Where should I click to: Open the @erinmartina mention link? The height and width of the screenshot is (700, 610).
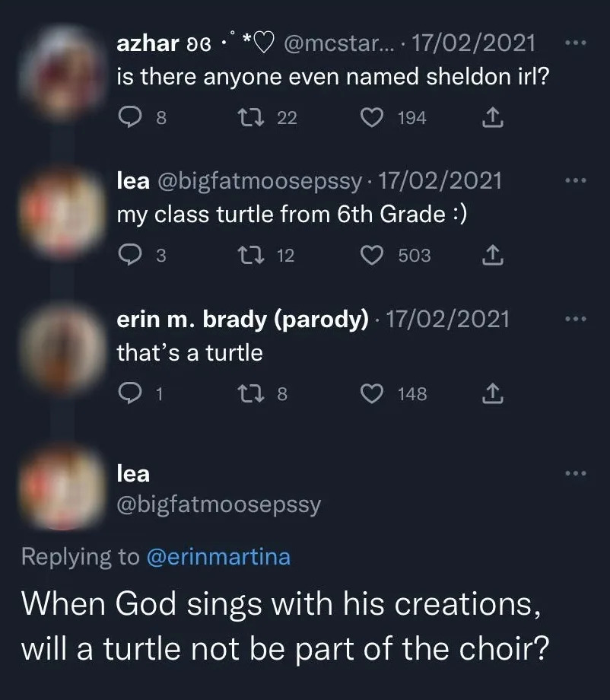point(218,557)
